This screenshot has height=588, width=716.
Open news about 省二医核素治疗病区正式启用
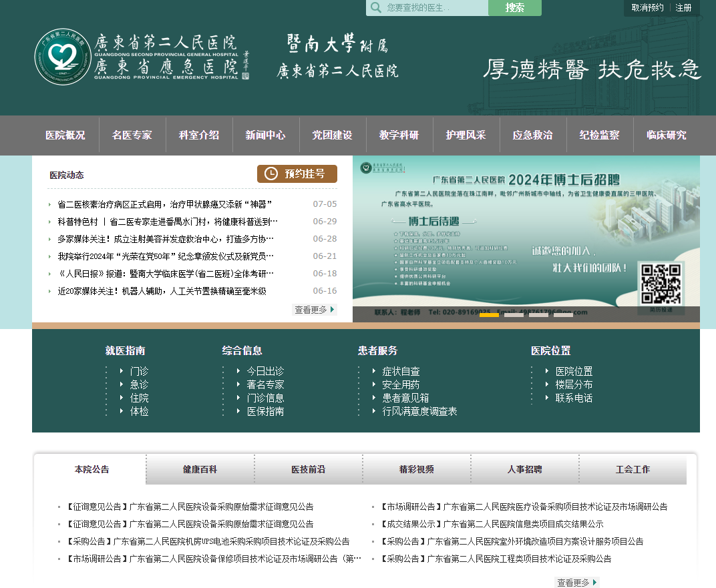click(x=165, y=204)
